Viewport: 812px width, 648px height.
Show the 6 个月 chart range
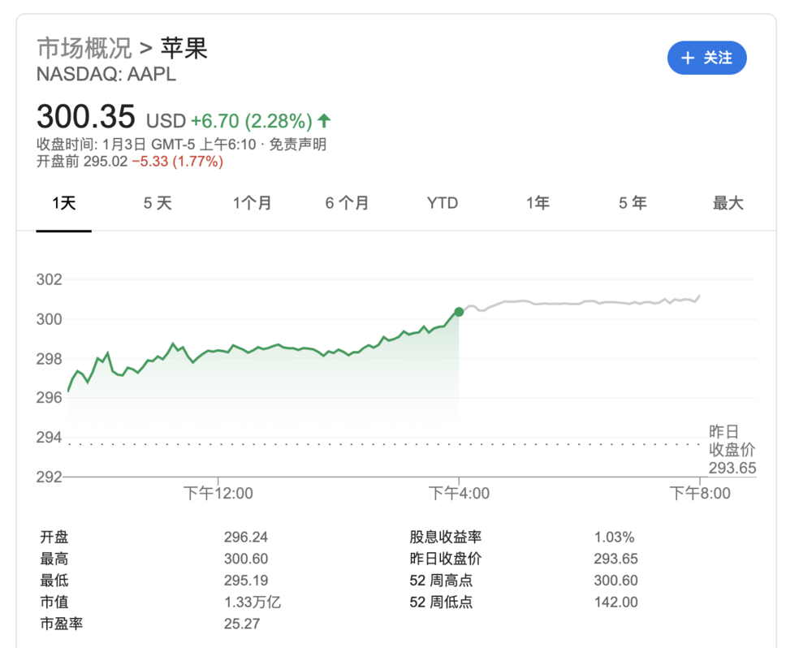point(348,203)
